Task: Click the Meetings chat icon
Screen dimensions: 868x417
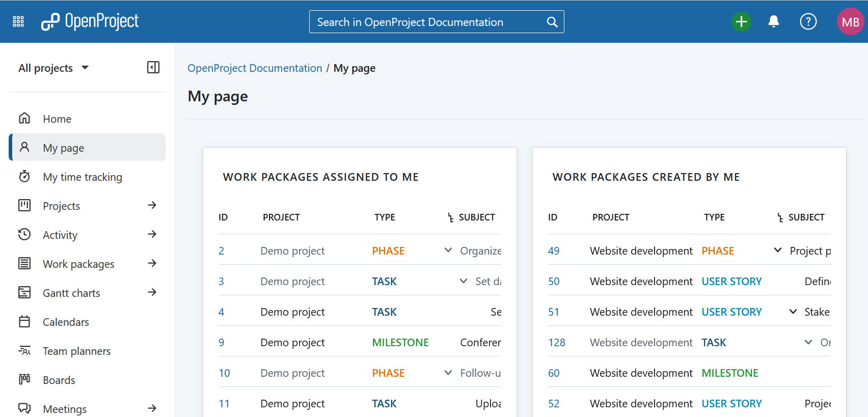Action: pos(24,408)
